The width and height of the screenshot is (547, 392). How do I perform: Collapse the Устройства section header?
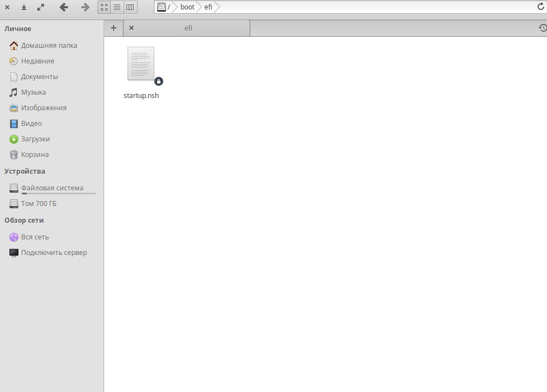coord(25,171)
